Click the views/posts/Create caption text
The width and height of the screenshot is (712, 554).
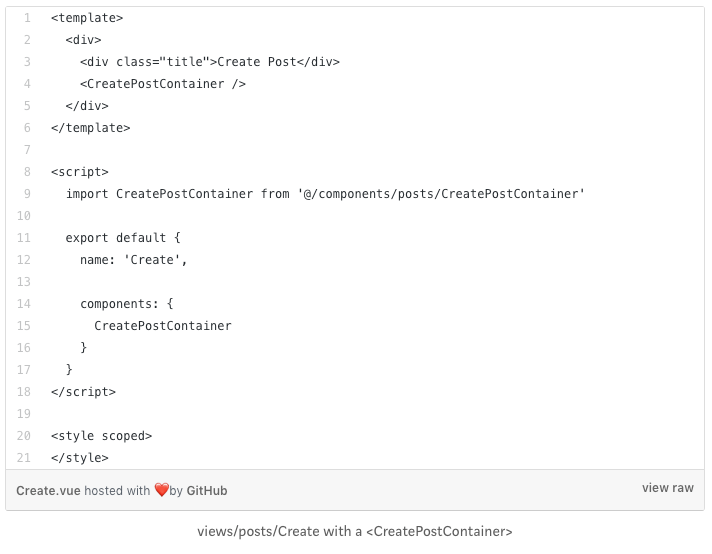(356, 532)
